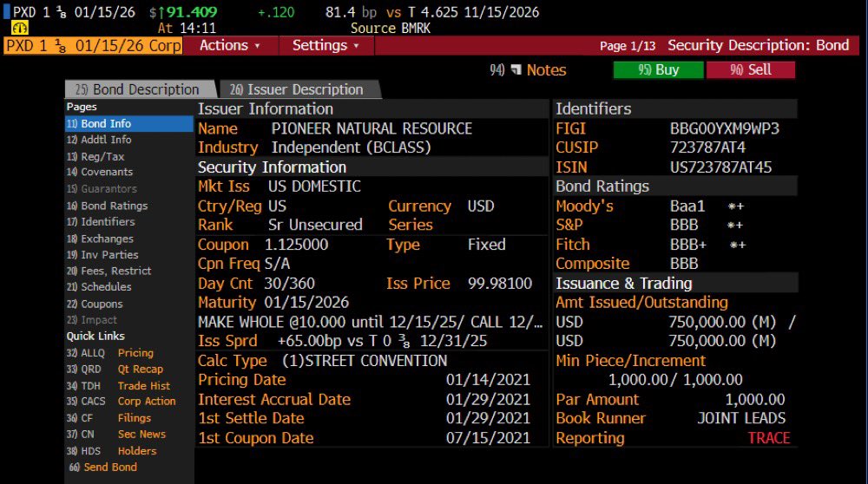Click the Book Runner JOINT LEADS value
Screen dimensions: 868x484
pyautogui.click(x=741, y=418)
